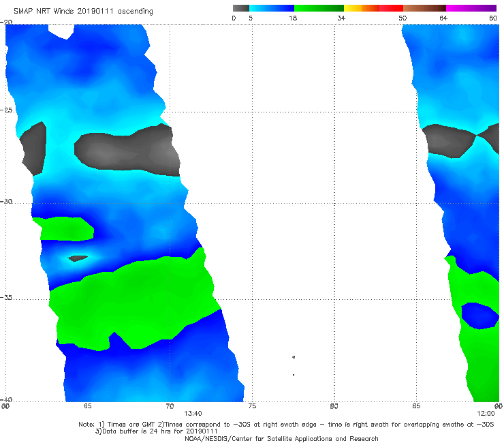Click the large gray calm-wind patch near 70E

tap(129, 151)
